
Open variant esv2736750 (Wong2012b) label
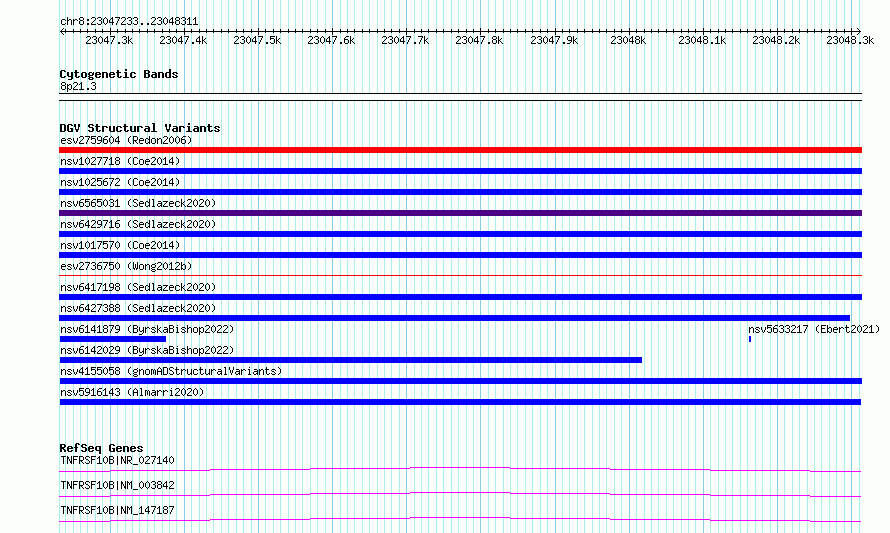[x=126, y=266]
